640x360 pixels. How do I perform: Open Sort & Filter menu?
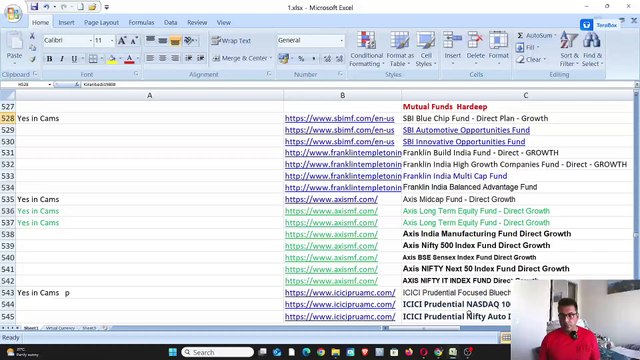(569, 49)
